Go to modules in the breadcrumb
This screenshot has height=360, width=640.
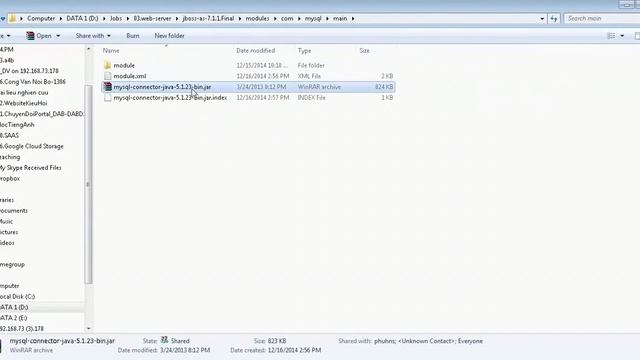pos(257,19)
